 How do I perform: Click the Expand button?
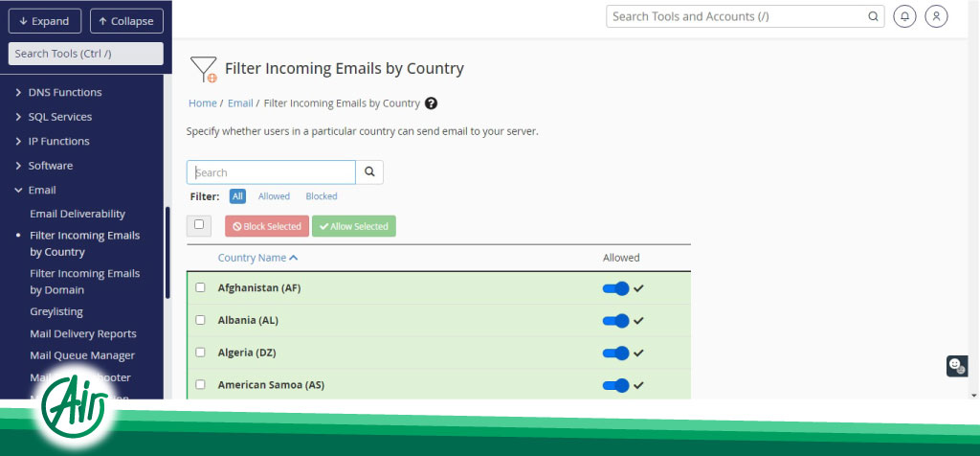44,21
